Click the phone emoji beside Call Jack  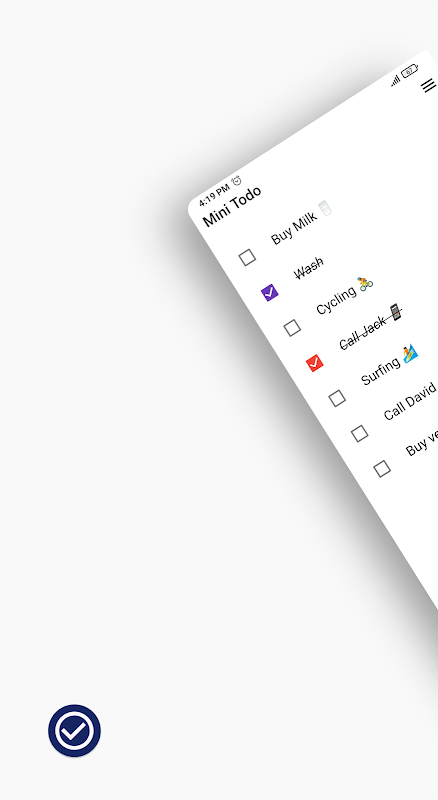click(395, 312)
